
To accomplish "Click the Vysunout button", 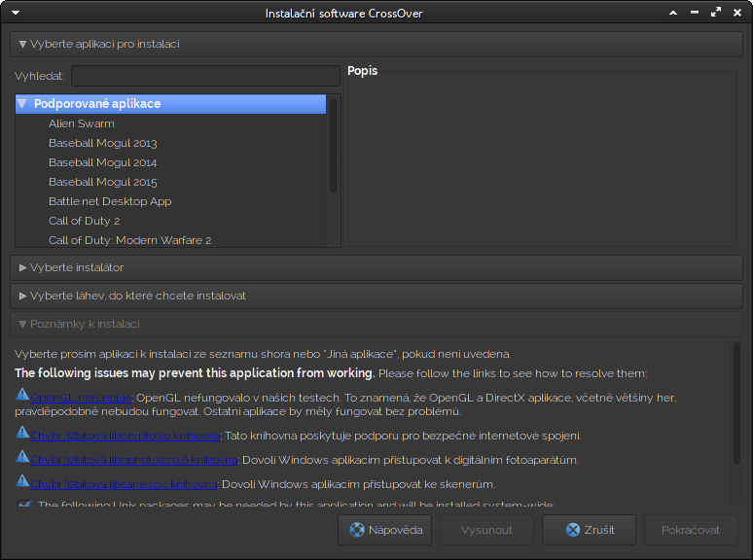I will point(486,530).
